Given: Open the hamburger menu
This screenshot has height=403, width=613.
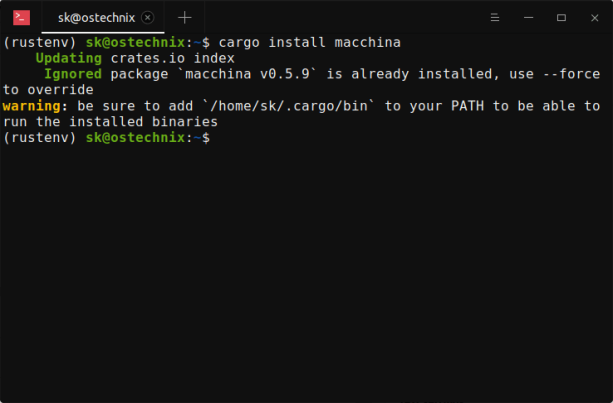Looking at the screenshot, I should click(496, 18).
